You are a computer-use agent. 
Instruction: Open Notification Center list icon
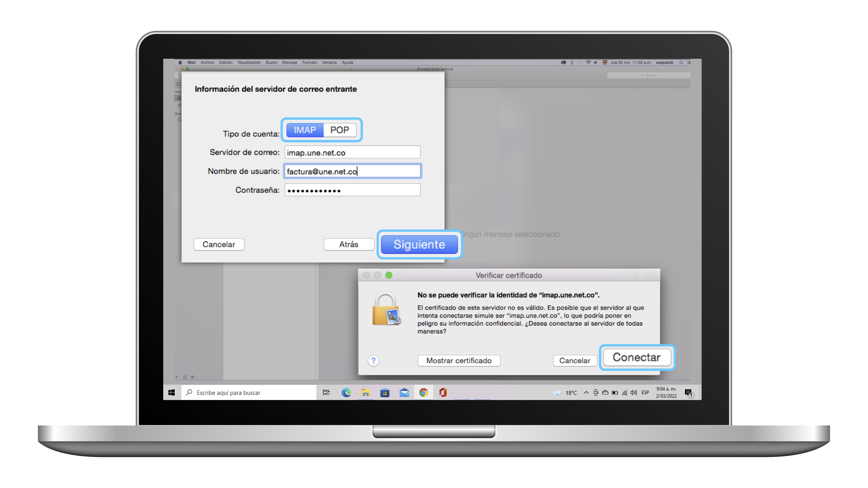689,63
